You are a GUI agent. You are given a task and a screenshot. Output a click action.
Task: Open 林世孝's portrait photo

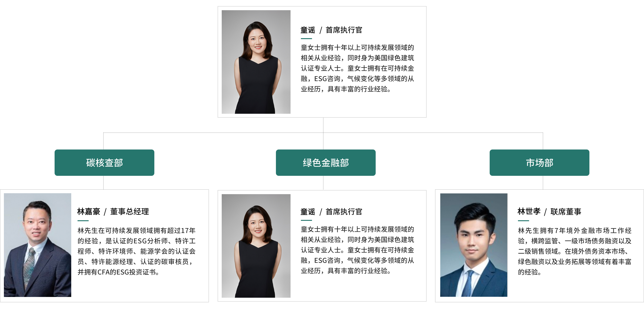point(474,245)
